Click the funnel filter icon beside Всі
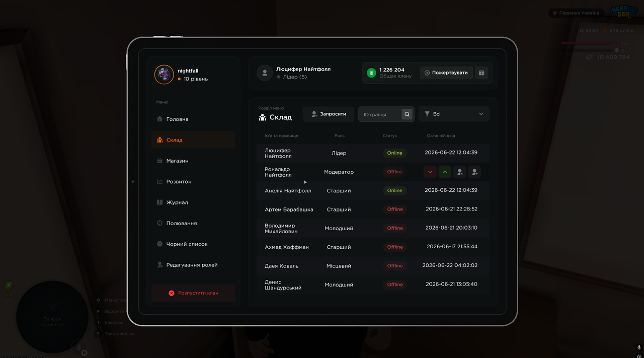The width and height of the screenshot is (644, 358). [427, 114]
